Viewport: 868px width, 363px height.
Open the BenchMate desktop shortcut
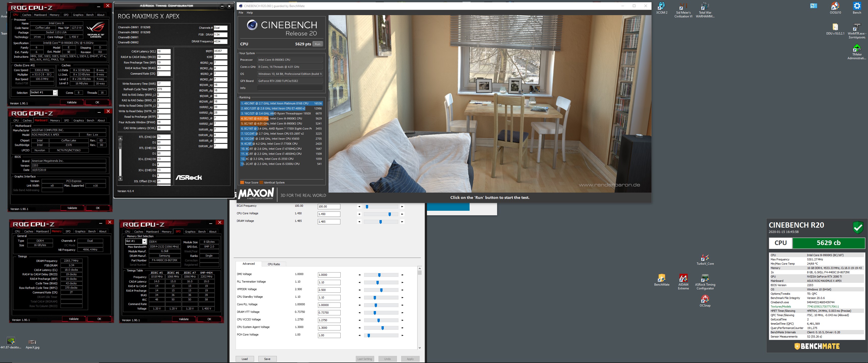point(661,280)
